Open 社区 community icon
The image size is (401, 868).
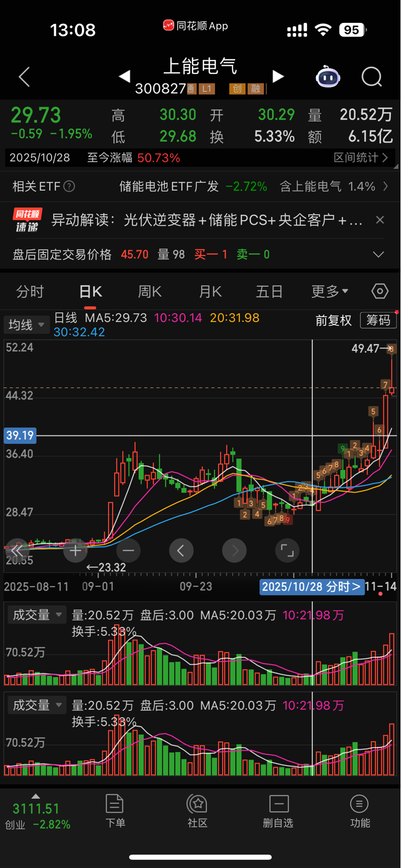pyautogui.click(x=198, y=803)
